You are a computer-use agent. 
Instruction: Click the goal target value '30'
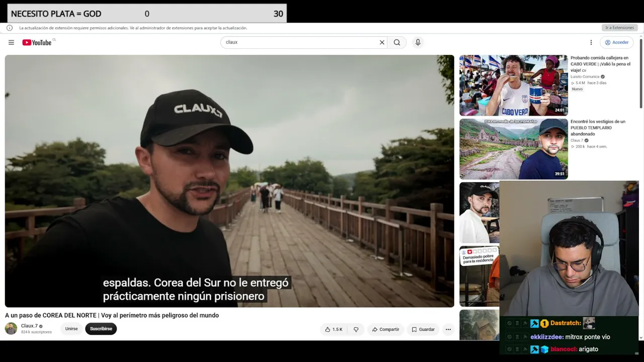tap(278, 14)
